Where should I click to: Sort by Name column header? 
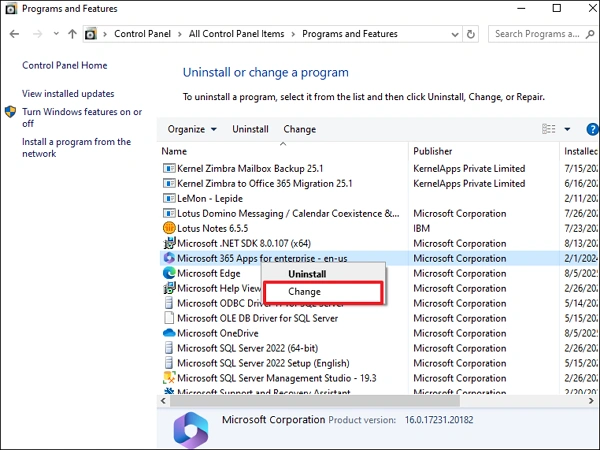point(174,152)
